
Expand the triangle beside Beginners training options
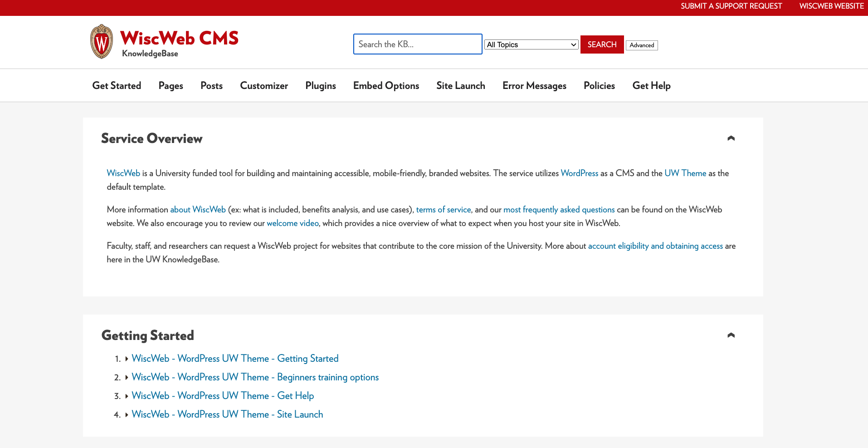(x=127, y=377)
